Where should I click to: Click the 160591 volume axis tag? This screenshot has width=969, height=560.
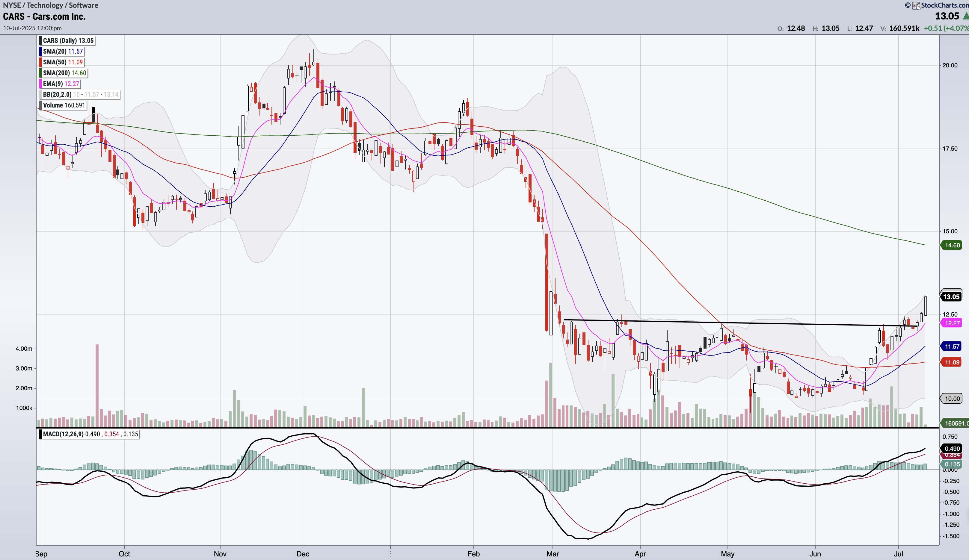(954, 423)
